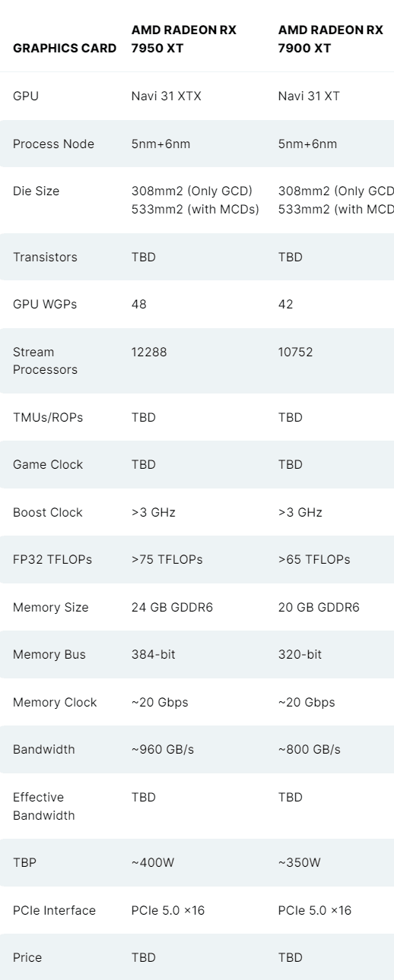Click the Price row label

(27, 957)
